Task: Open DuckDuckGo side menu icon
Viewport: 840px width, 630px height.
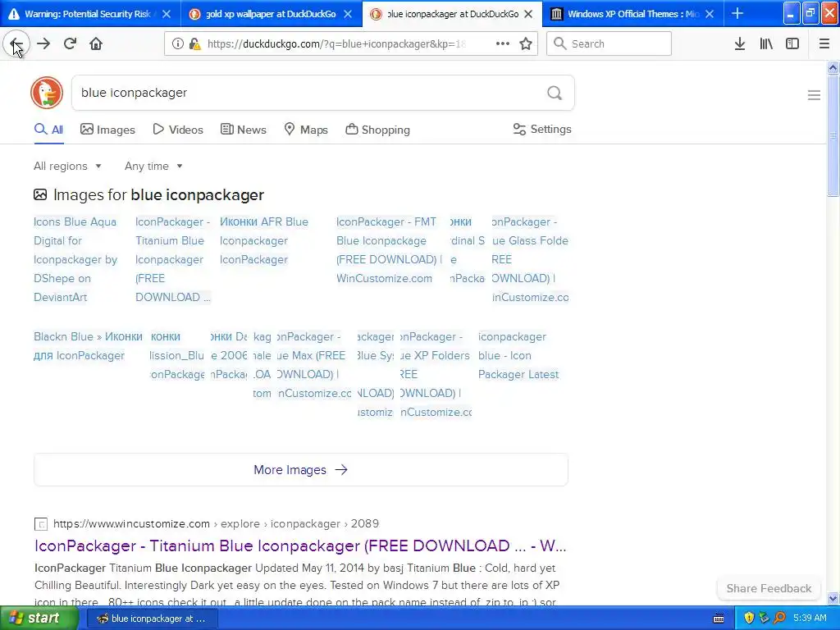Action: point(814,95)
